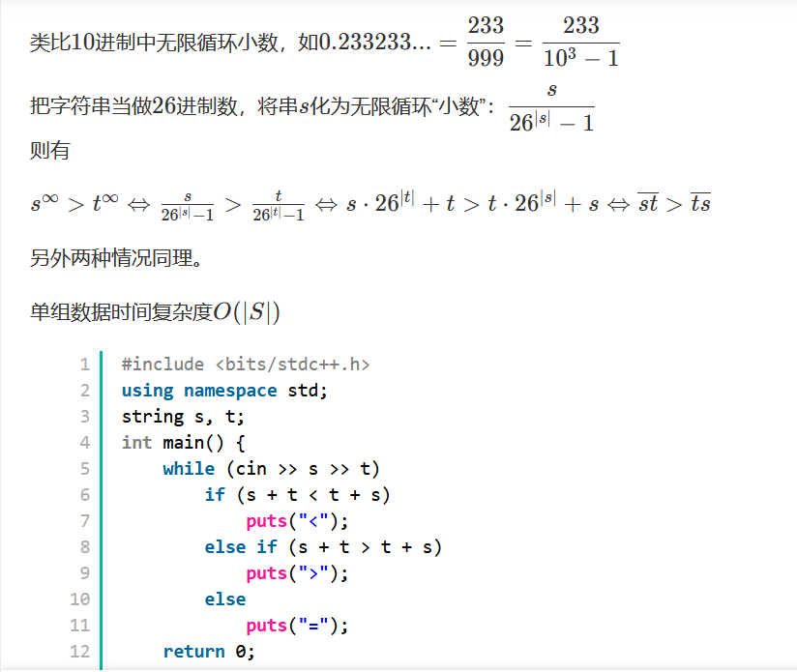Click line number 12 in code gutter
Screen dimensions: 797x672
[x=80, y=652]
